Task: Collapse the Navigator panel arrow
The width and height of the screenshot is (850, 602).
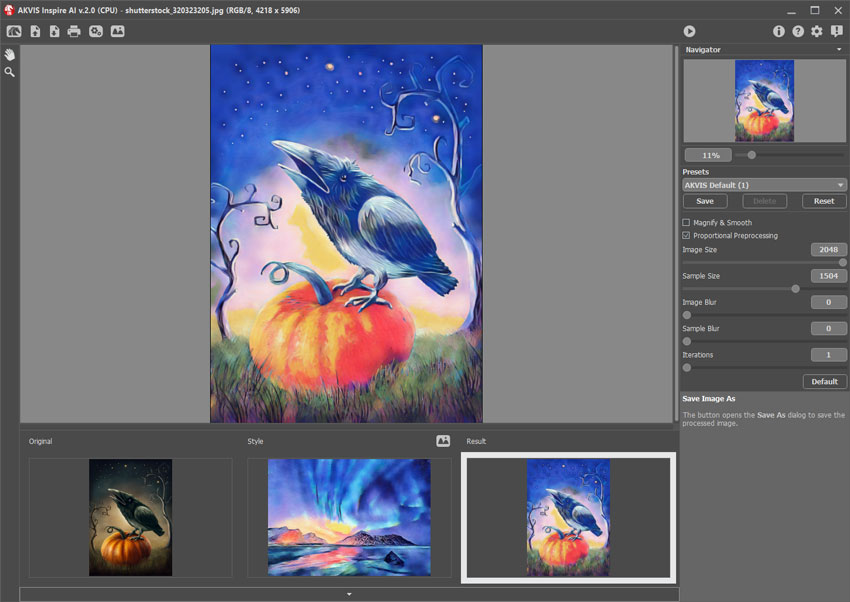Action: (x=839, y=49)
